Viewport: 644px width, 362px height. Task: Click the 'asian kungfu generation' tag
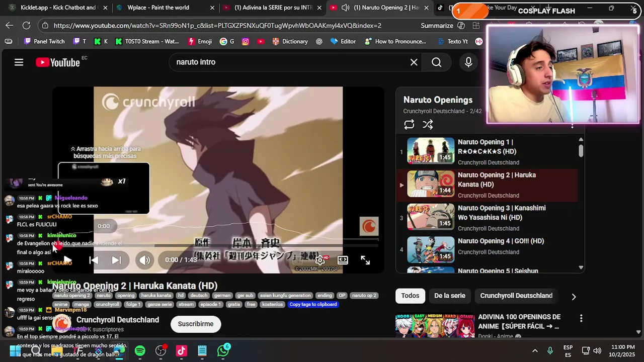[285, 296]
